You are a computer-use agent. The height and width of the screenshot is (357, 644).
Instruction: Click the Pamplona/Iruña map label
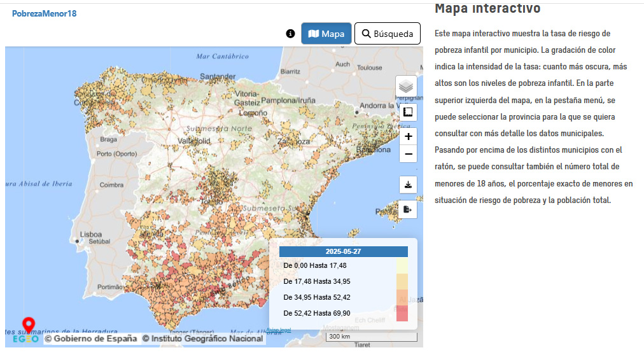(288, 101)
